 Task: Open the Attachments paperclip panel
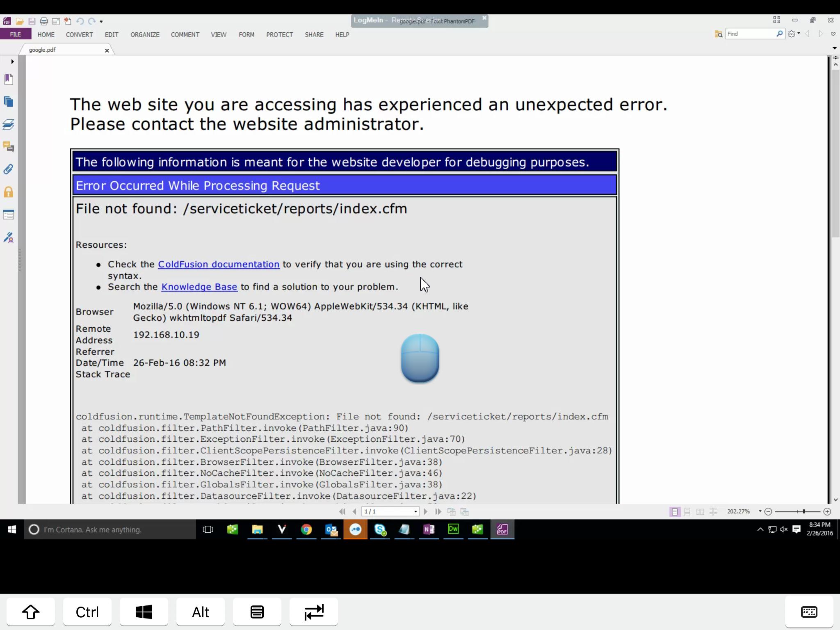9,169
